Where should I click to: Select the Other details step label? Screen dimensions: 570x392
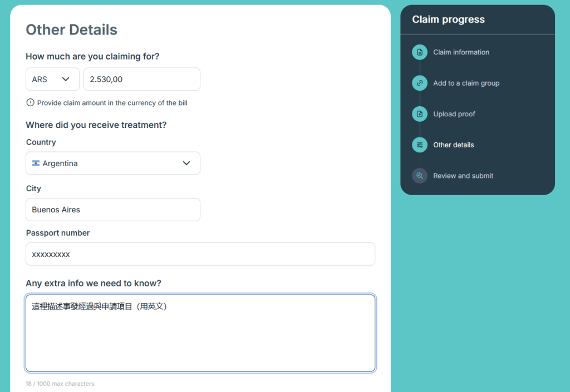[454, 145]
